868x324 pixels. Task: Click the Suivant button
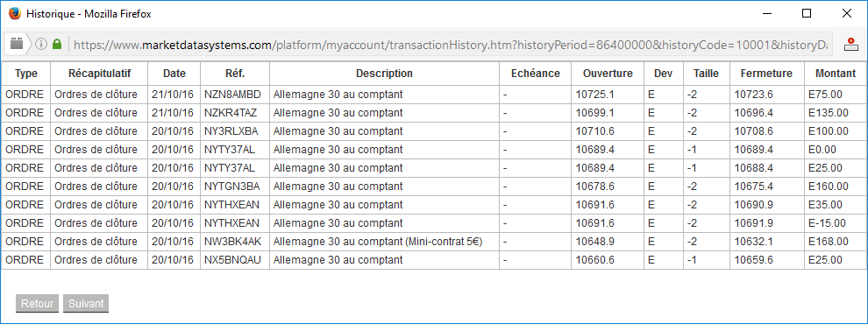(86, 304)
